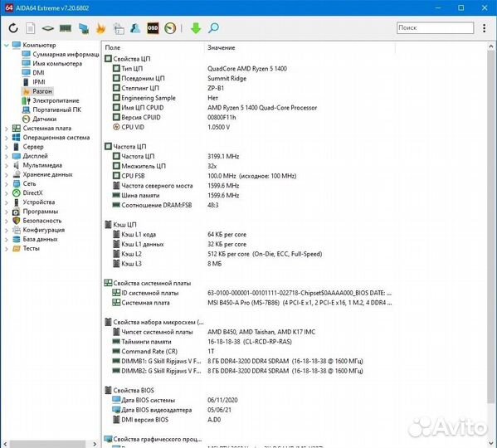Expand the Сервер node
Image resolution: width=497 pixels, height=448 pixels.
tap(7, 147)
